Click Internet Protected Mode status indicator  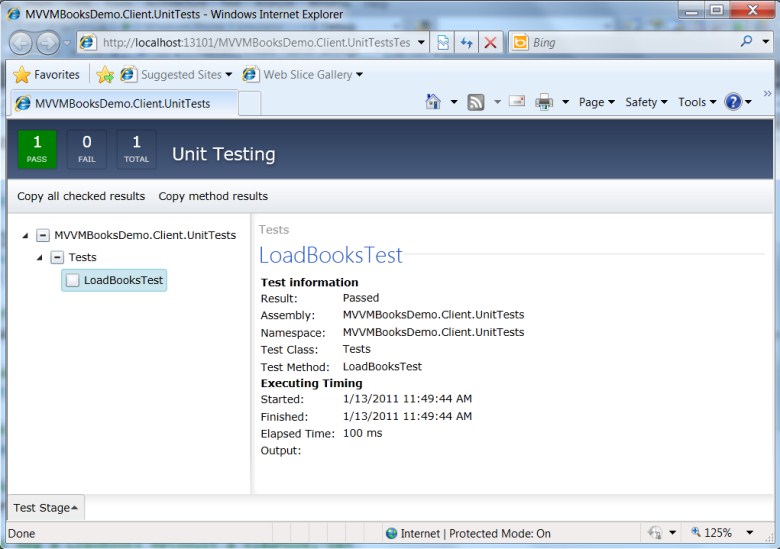[x=468, y=534]
